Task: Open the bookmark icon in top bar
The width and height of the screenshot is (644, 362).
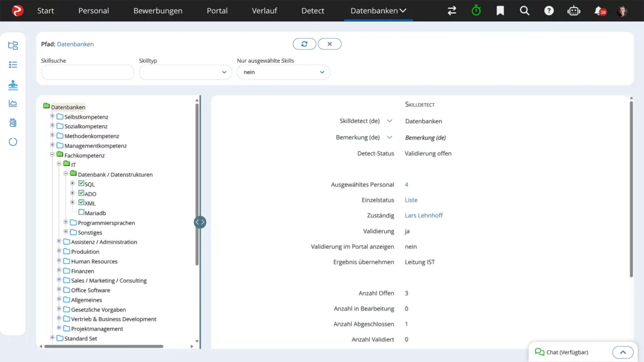Action: (x=500, y=11)
